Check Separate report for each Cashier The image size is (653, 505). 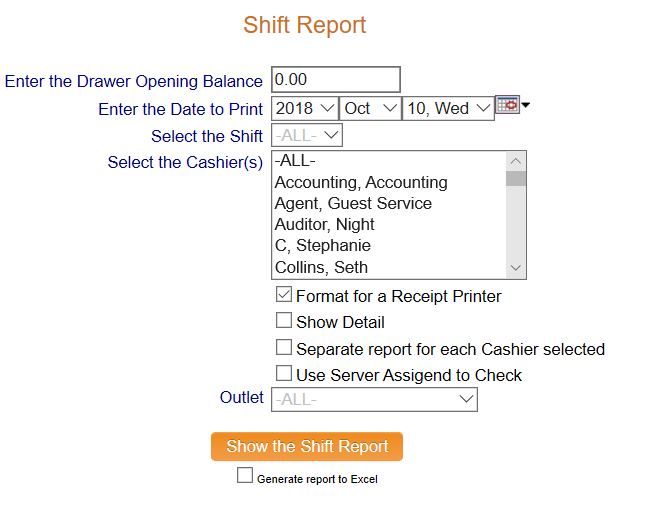point(284,349)
